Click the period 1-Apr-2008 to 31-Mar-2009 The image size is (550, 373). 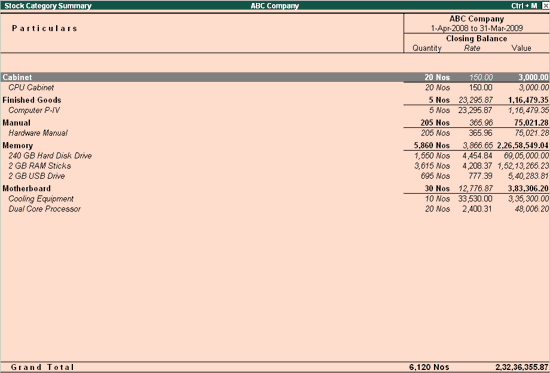[477, 28]
